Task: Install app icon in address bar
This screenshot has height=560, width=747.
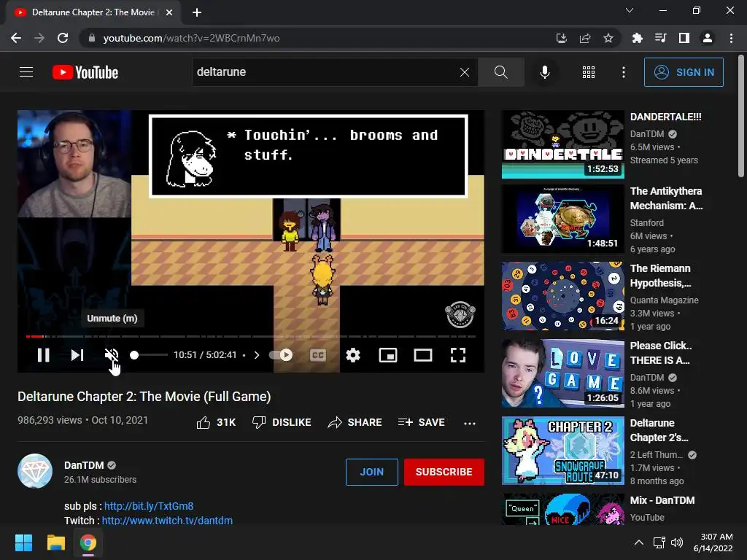Action: [x=561, y=38]
